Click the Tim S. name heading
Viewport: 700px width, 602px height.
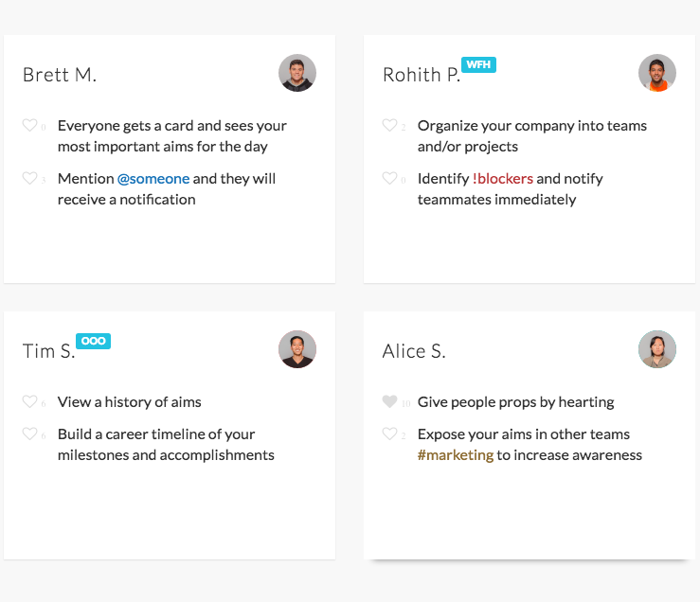pyautogui.click(x=48, y=351)
